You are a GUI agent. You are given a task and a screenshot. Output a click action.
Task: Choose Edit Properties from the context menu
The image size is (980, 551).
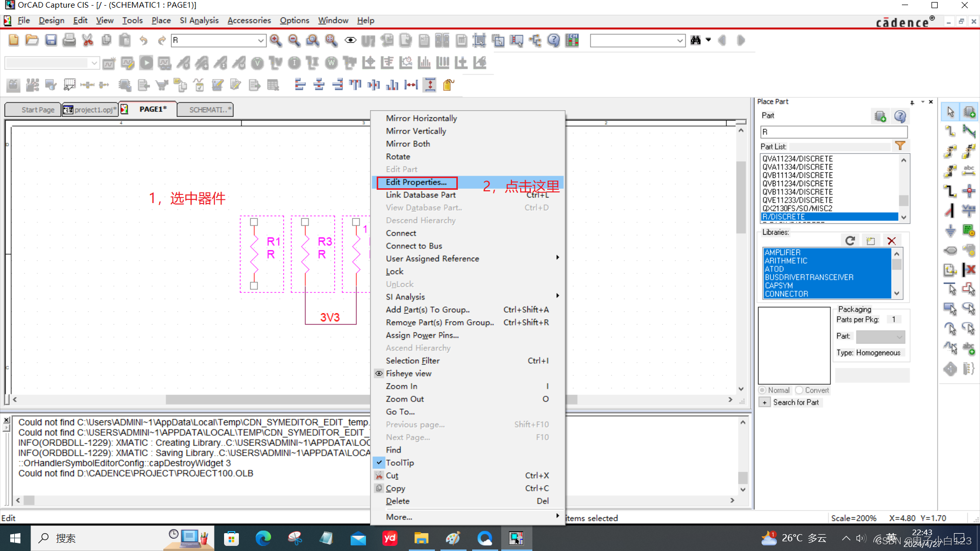click(x=416, y=182)
